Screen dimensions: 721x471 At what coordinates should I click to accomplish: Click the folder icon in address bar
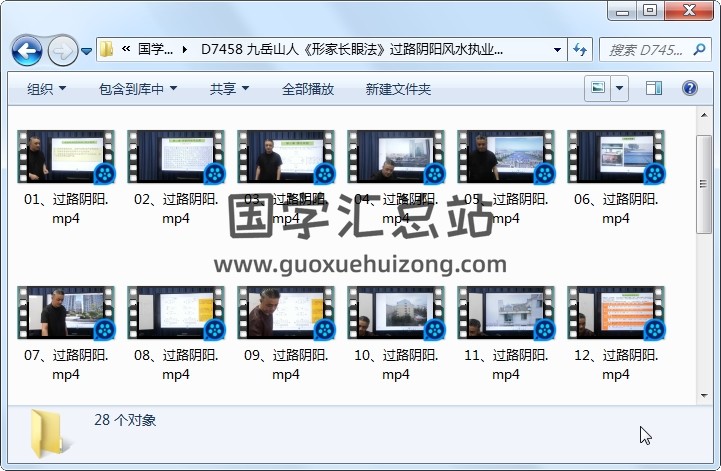coord(107,49)
